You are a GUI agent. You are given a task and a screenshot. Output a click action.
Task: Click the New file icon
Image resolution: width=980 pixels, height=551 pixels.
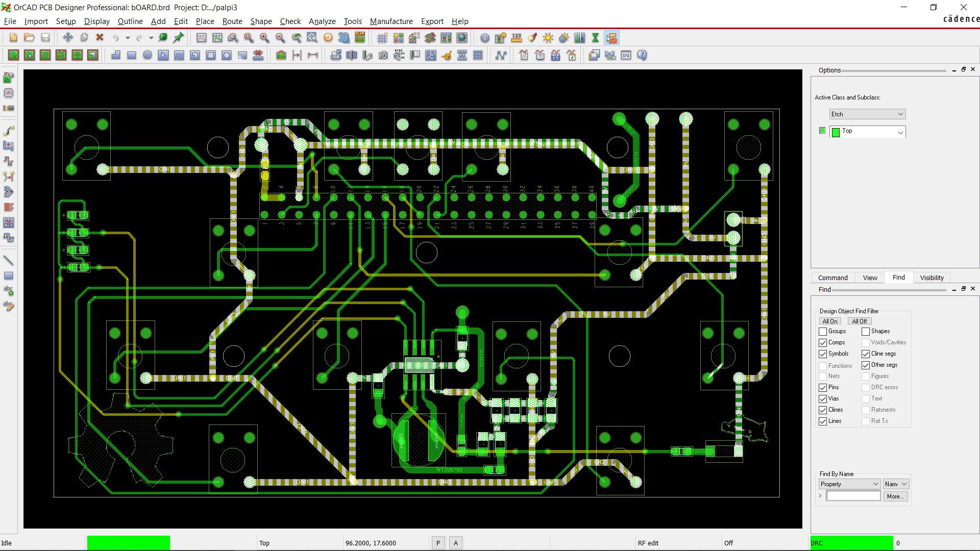(x=14, y=38)
